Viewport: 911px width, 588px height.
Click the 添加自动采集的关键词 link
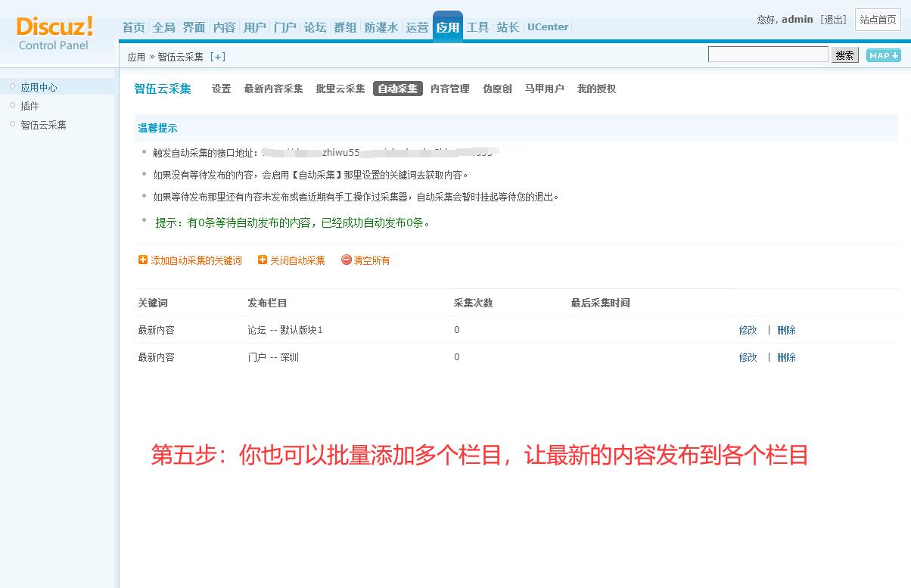tap(196, 260)
